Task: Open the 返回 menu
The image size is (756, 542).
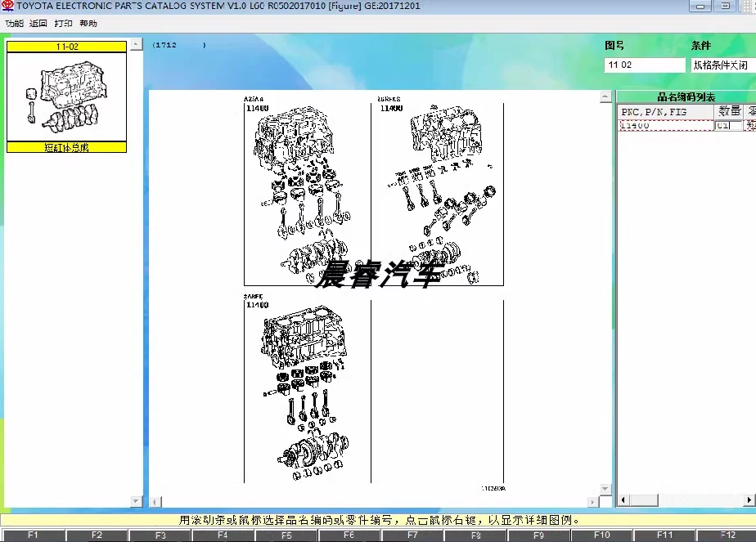Action: [x=38, y=23]
